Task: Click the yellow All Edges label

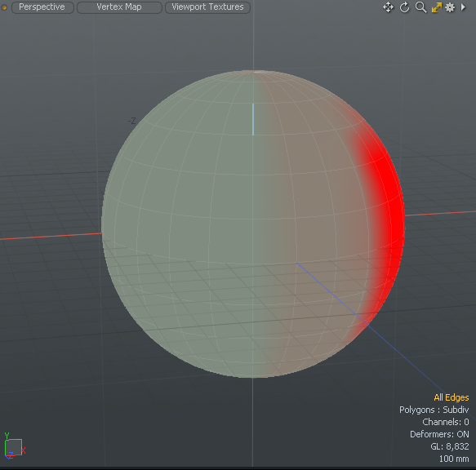Action: 452,397
